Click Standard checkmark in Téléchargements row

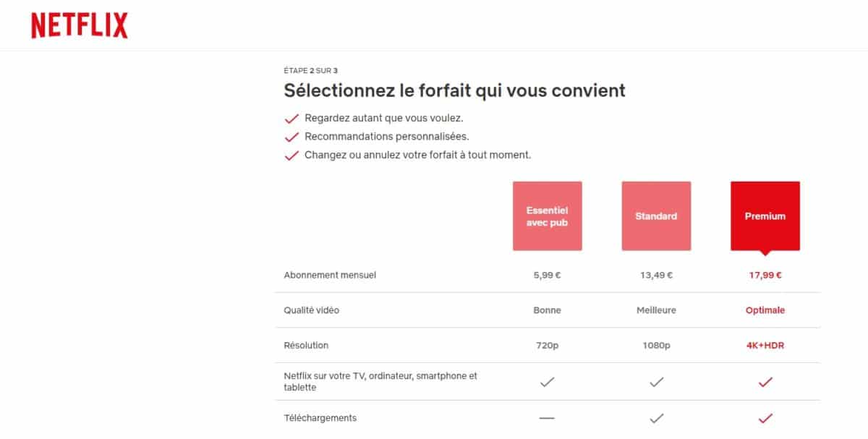coord(656,418)
